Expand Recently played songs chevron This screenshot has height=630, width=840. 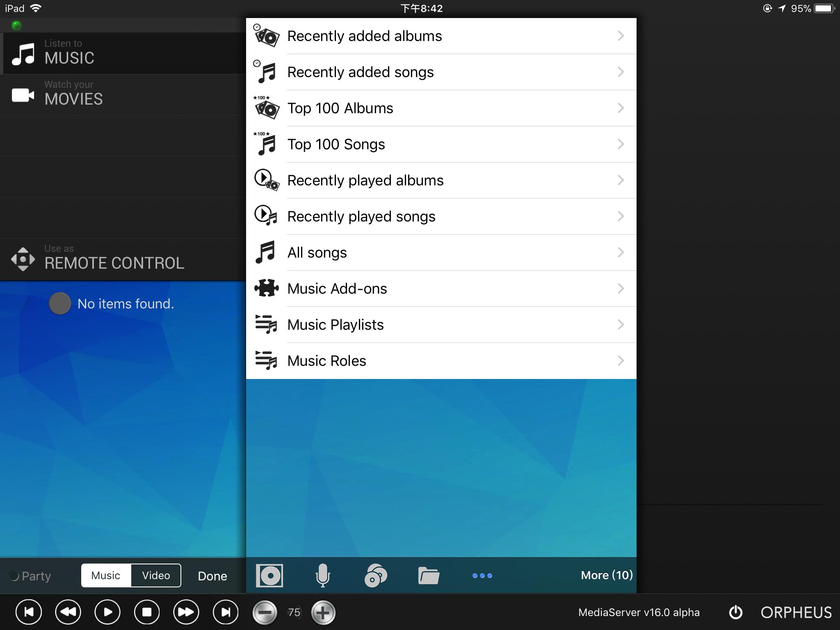[621, 217]
